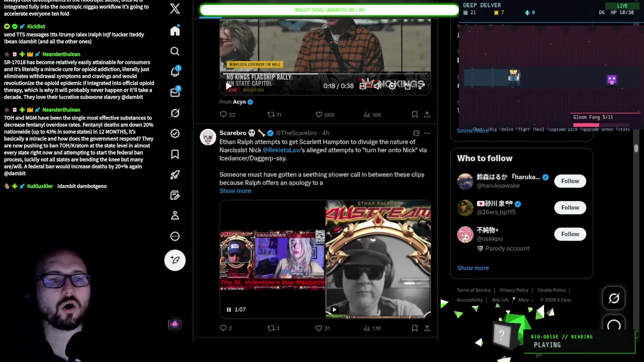Expand Scarebro post with Show more
The height and width of the screenshot is (362, 644).
tap(235, 191)
